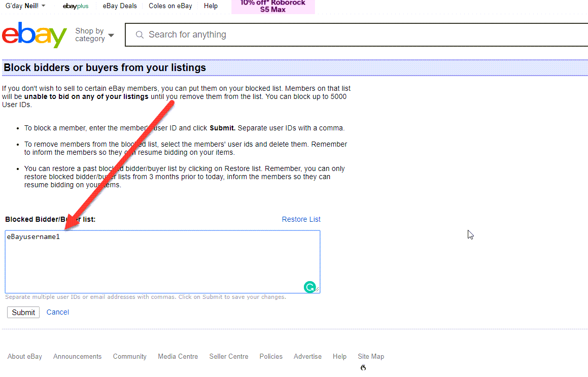Screen dimensions: 588x377
Task: View the Policies footer link
Action: [x=271, y=356]
